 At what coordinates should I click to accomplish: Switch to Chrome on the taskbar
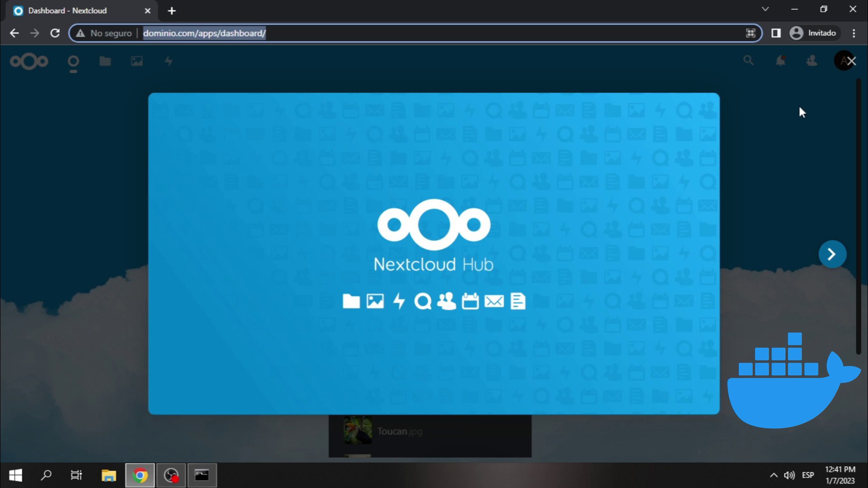click(140, 475)
